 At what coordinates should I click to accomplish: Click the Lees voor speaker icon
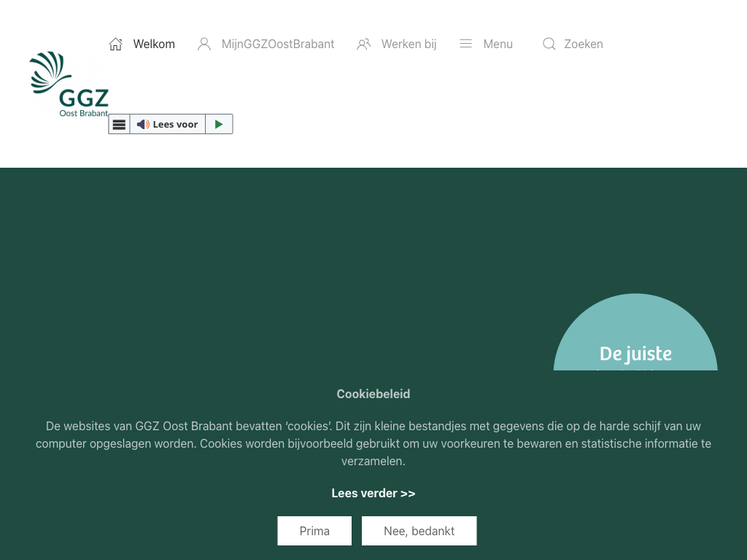click(143, 125)
